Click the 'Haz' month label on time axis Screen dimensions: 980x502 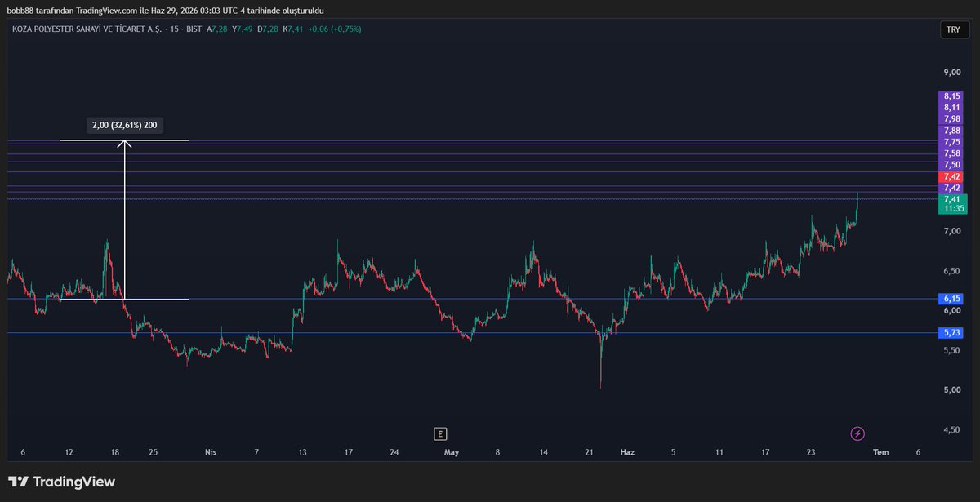tap(627, 451)
